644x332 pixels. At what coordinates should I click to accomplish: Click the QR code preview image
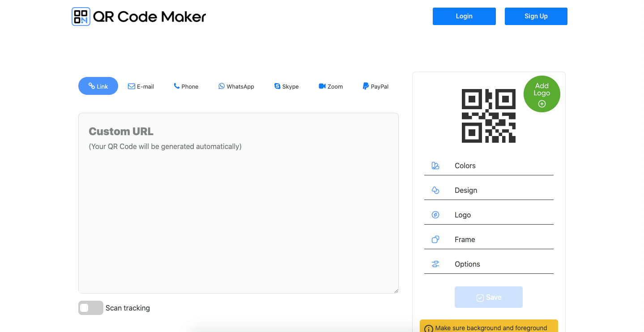pyautogui.click(x=488, y=115)
